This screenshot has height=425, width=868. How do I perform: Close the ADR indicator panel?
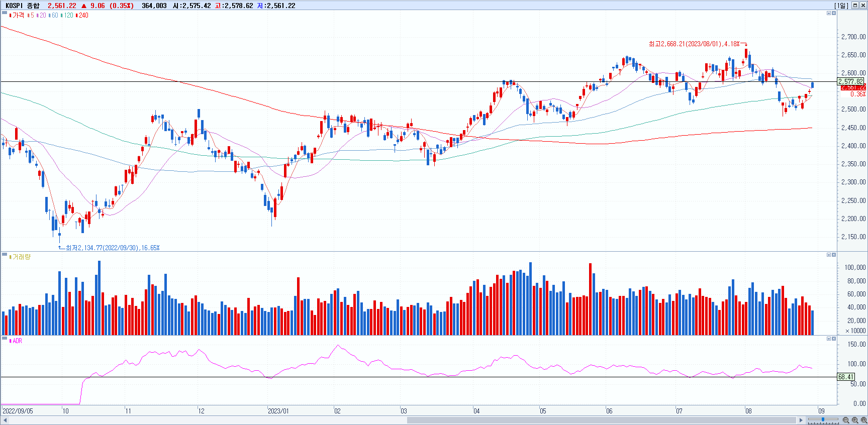(834, 339)
